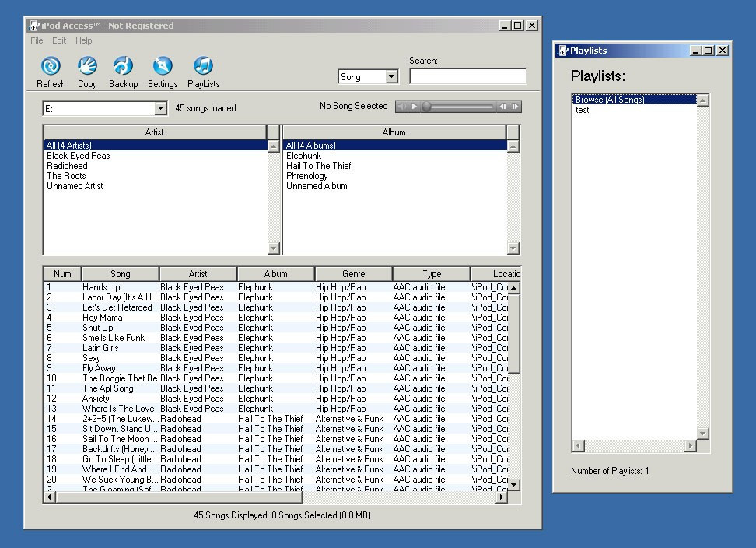Open the E: drive selector dropdown
The height and width of the screenshot is (548, 756).
[x=160, y=109]
